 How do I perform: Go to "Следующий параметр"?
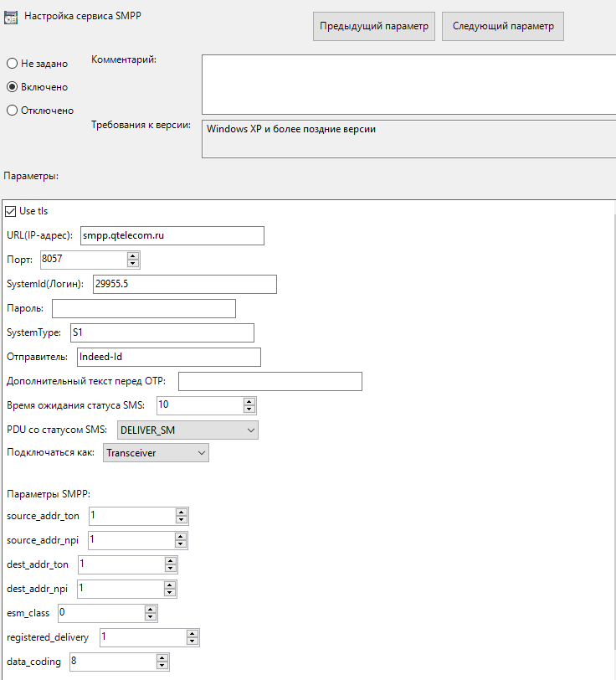pos(503,26)
